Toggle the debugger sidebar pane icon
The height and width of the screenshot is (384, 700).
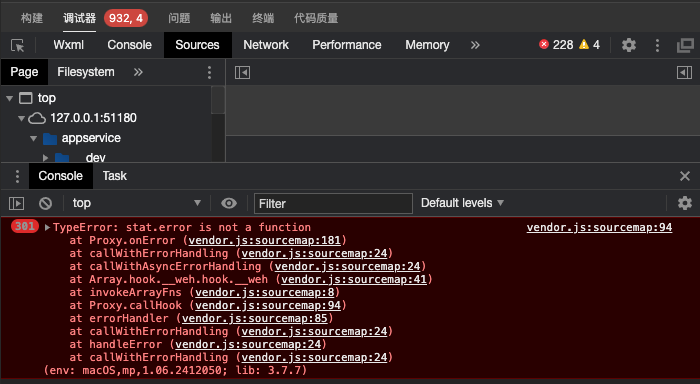point(684,72)
